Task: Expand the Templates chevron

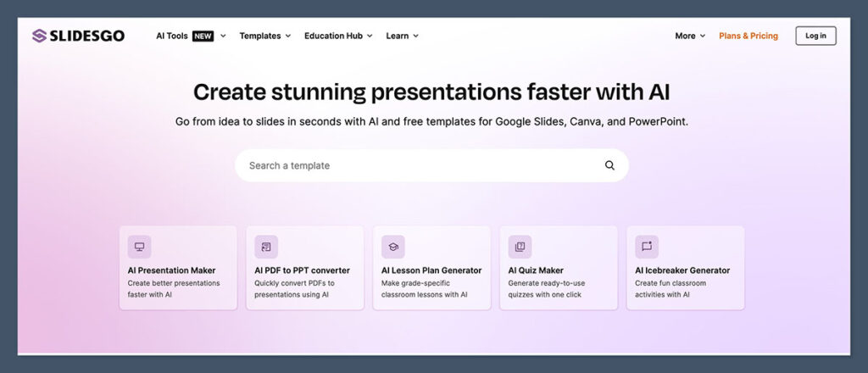Action: 288,36
